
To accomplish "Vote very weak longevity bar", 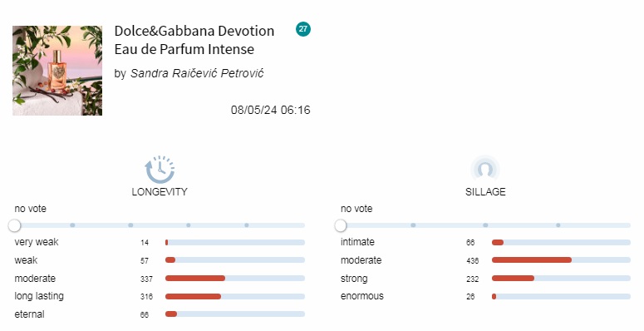I will tap(235, 243).
